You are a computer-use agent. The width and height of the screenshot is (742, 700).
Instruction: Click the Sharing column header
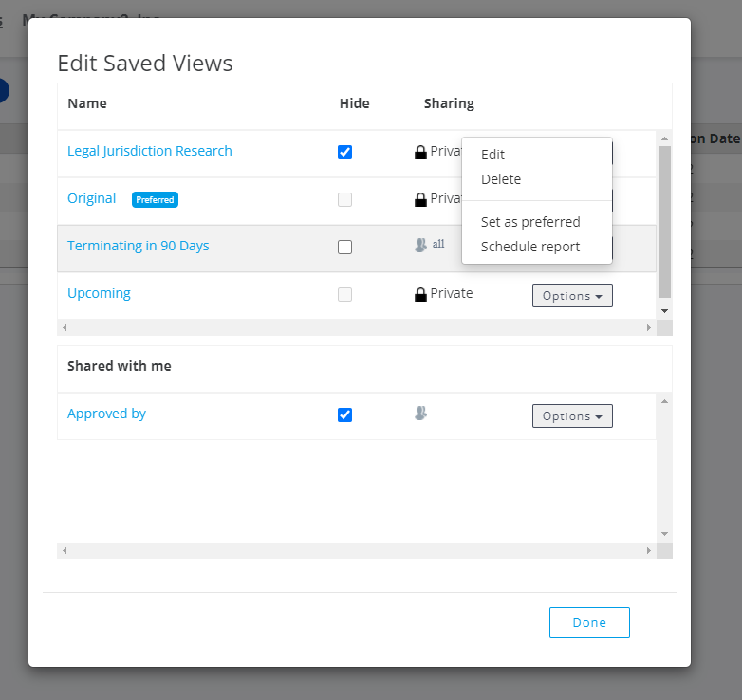[x=449, y=103]
